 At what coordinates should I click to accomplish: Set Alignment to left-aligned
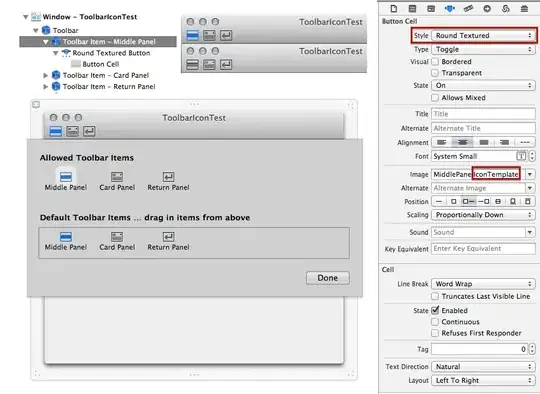tap(442, 142)
